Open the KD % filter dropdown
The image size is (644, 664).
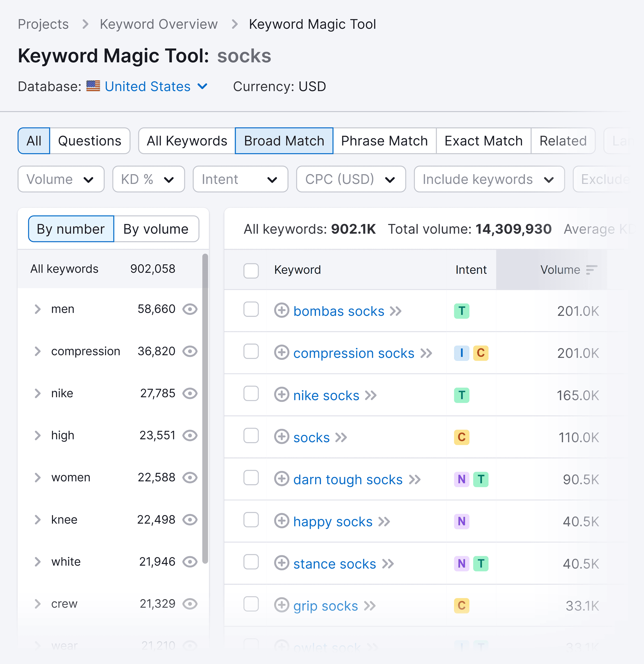(x=148, y=179)
